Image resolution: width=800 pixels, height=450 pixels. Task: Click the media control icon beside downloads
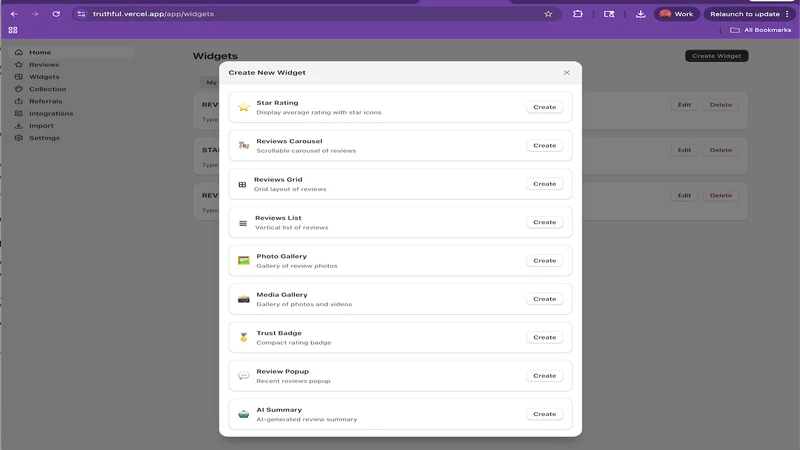click(609, 14)
